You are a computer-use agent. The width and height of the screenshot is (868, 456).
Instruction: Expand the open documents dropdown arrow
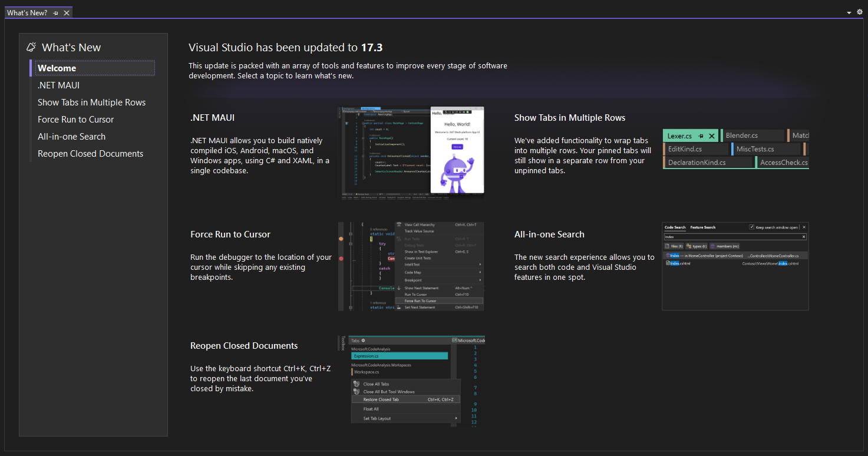tap(849, 12)
